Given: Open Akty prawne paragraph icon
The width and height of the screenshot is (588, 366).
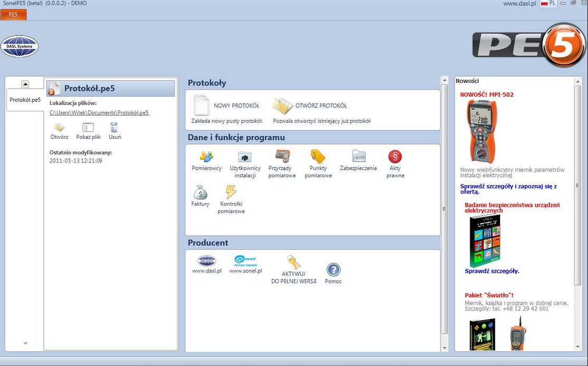Looking at the screenshot, I should [395, 156].
